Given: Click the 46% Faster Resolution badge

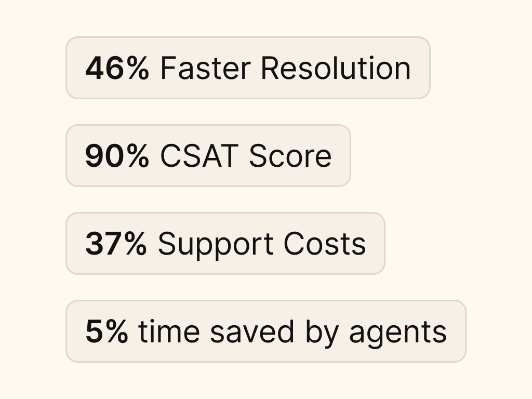Looking at the screenshot, I should point(248,68).
